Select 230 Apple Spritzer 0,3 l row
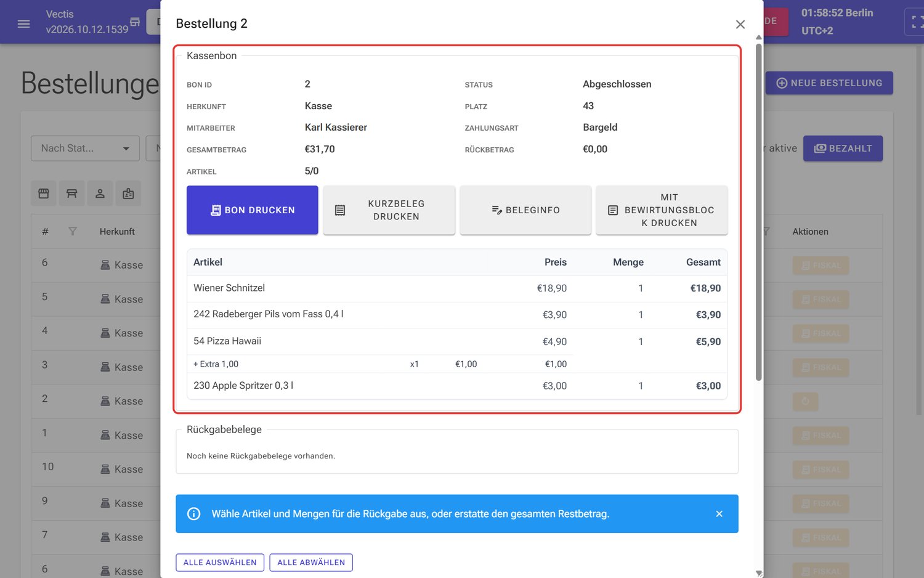Image resolution: width=924 pixels, height=578 pixels. tap(457, 386)
